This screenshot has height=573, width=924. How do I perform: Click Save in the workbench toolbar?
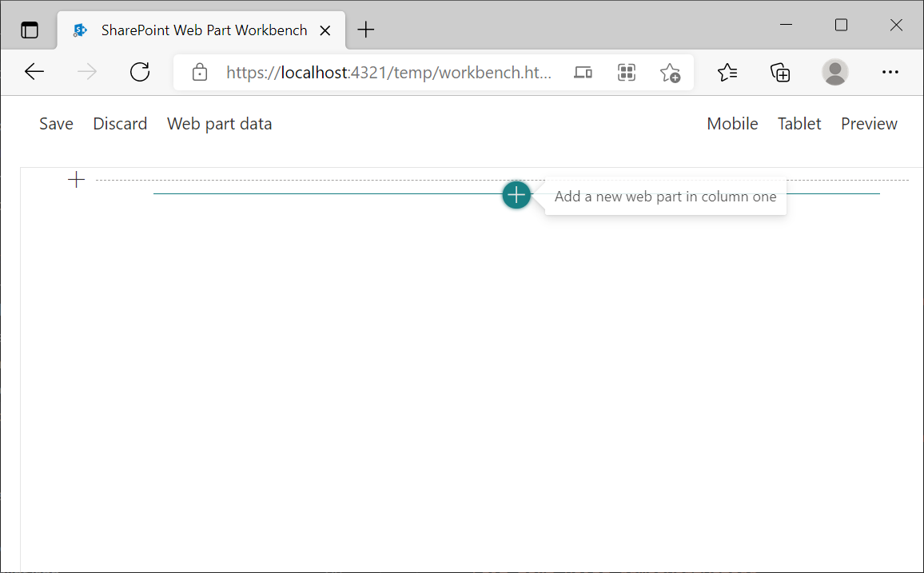56,124
